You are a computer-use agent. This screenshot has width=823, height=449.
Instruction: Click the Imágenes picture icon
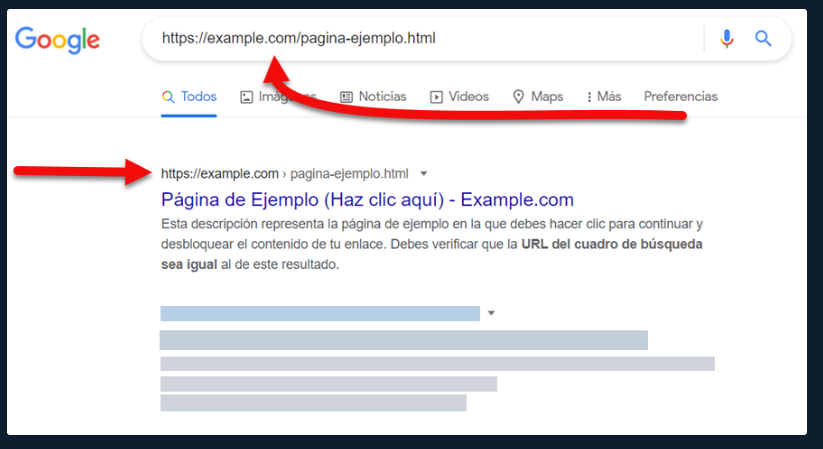pyautogui.click(x=247, y=97)
